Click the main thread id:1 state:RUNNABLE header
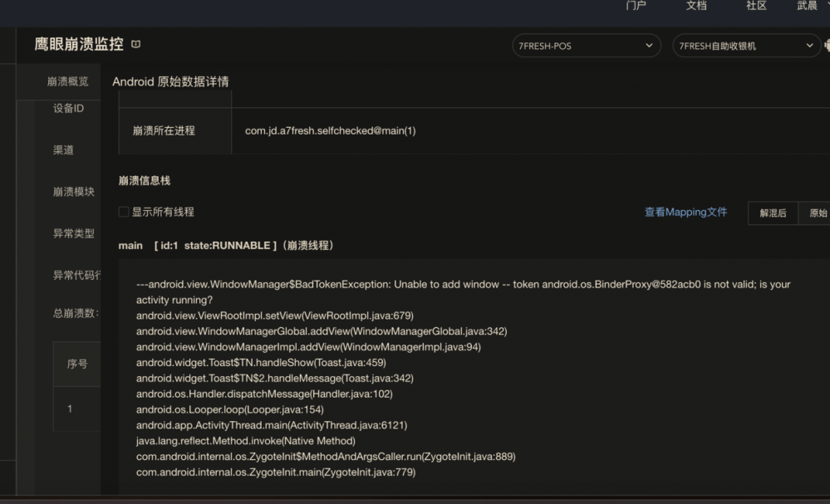Screen dimensions: 830x504 [x=226, y=246]
